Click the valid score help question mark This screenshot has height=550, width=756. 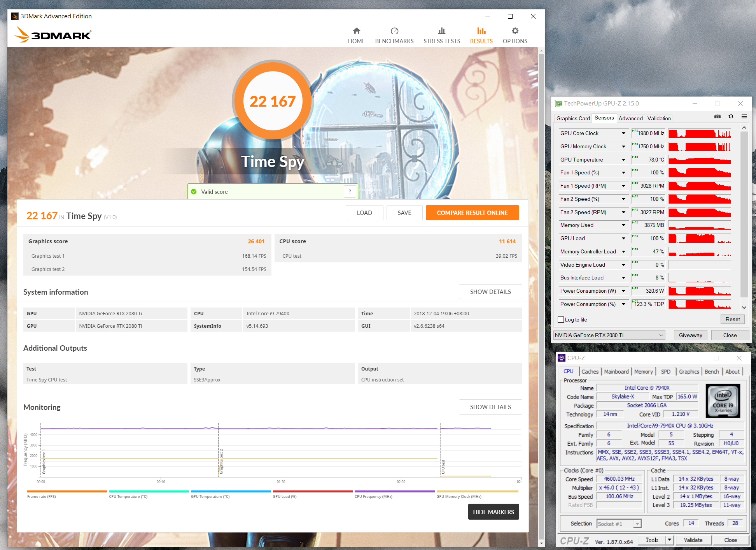click(350, 192)
